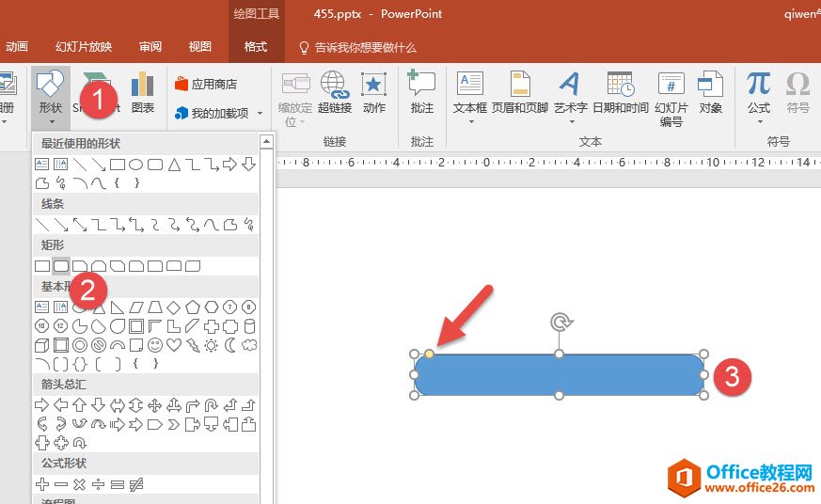Expand the 文本框 text box dropdown

pos(471,122)
